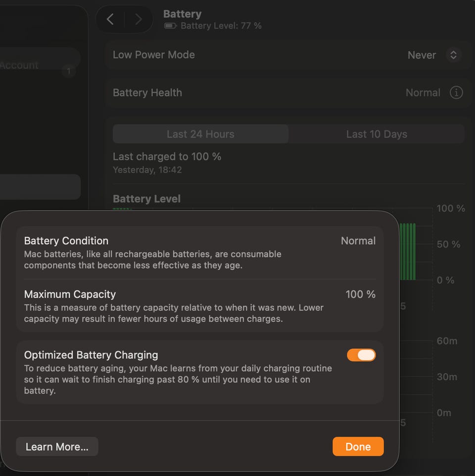
Task: Click the Maximum Capacity label
Action: [70, 294]
